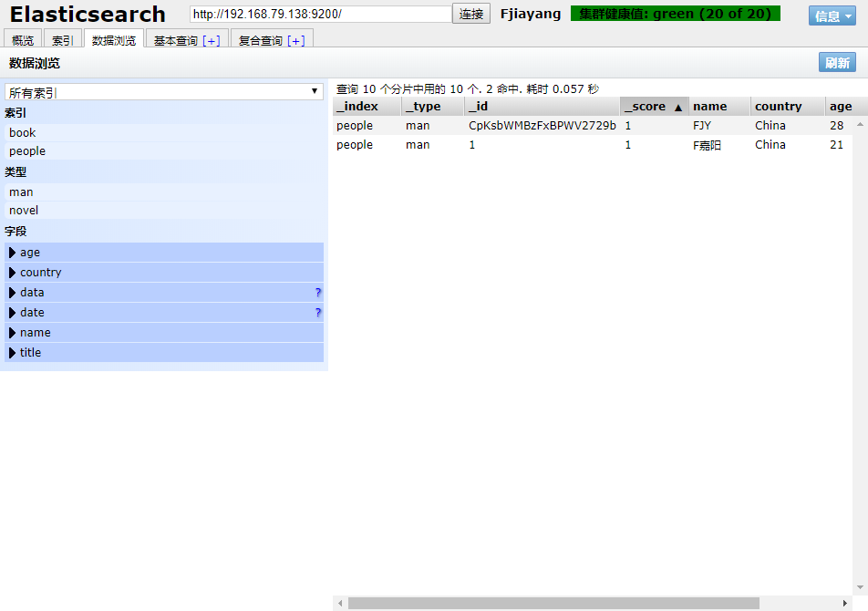Click the question mark icon beside data field

click(x=318, y=293)
